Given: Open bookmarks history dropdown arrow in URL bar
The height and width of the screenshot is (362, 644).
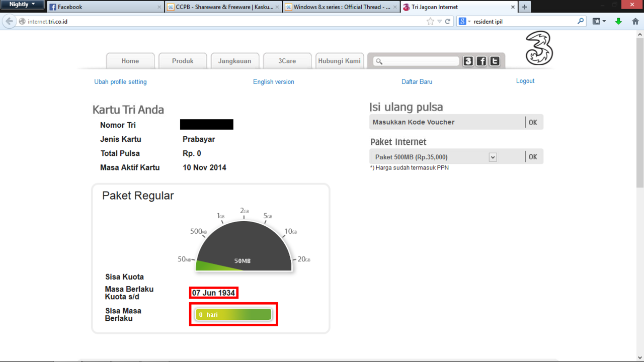Looking at the screenshot, I should click(x=440, y=22).
